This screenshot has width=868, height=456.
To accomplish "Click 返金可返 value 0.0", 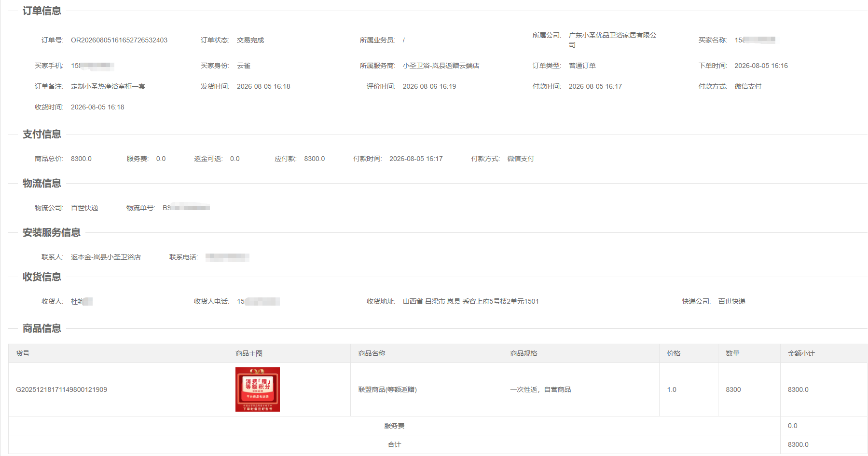I will [235, 159].
